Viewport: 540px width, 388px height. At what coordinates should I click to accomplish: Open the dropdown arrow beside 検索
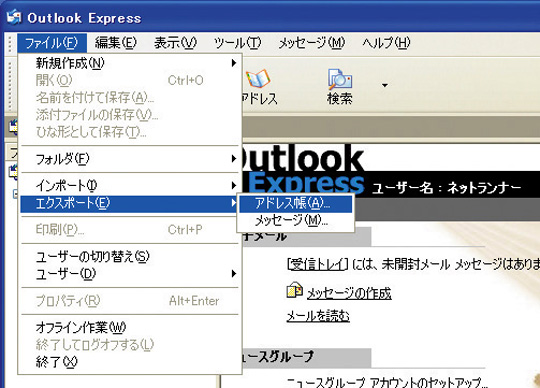[x=385, y=85]
